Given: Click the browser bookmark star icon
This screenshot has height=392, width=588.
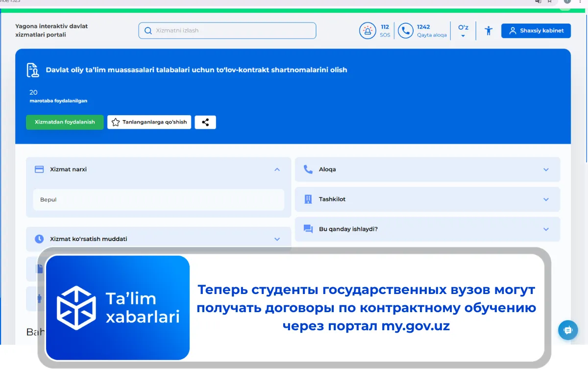Looking at the screenshot, I should [x=550, y=1].
